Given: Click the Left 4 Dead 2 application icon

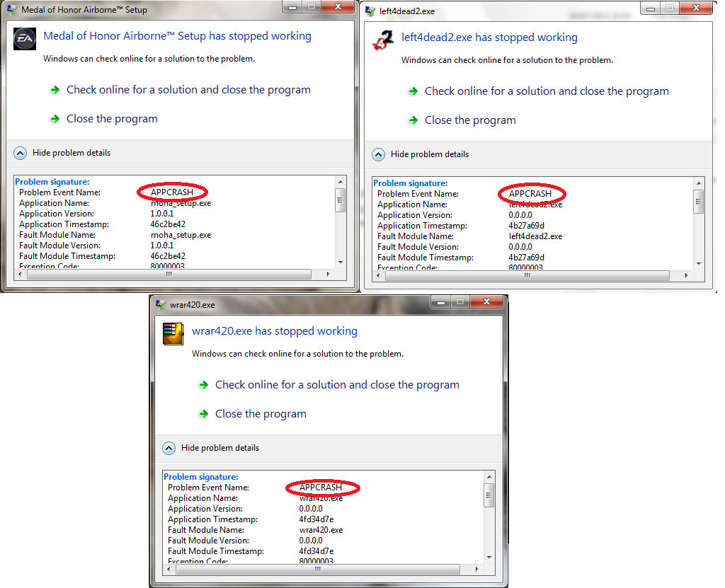Looking at the screenshot, I should coord(383,40).
